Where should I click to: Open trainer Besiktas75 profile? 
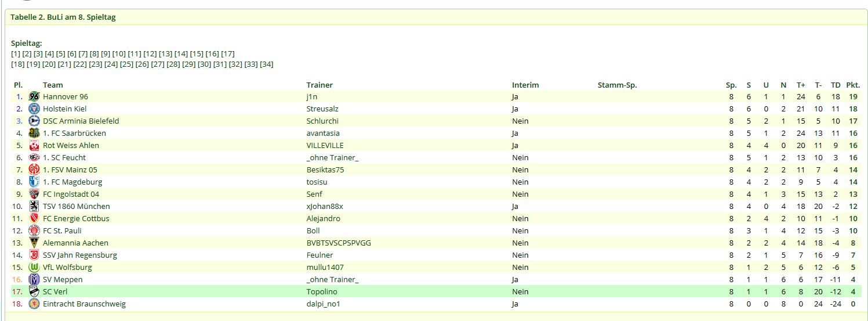click(x=325, y=169)
